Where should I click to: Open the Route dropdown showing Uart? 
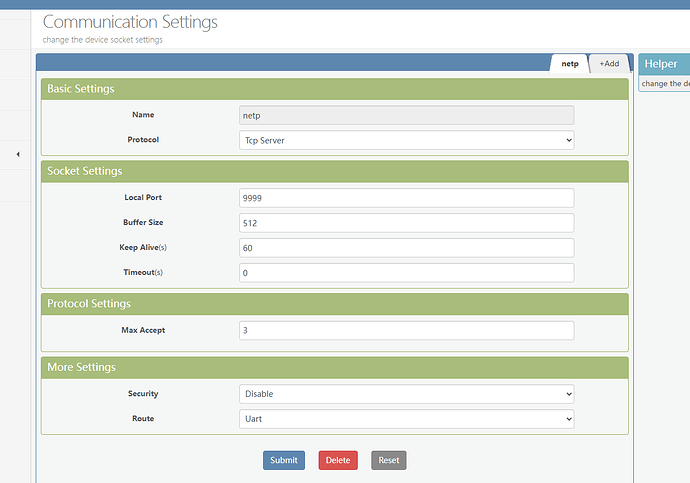coord(406,419)
